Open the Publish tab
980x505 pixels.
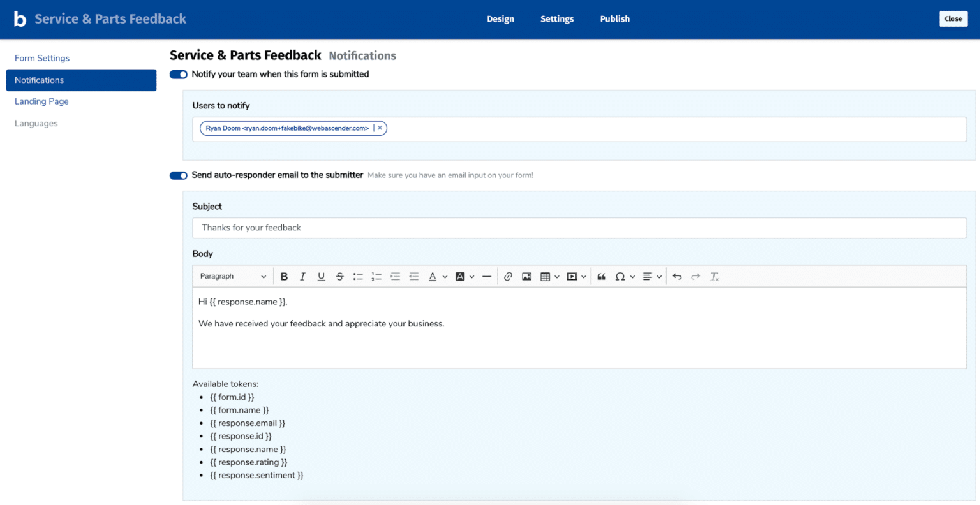pyautogui.click(x=615, y=19)
